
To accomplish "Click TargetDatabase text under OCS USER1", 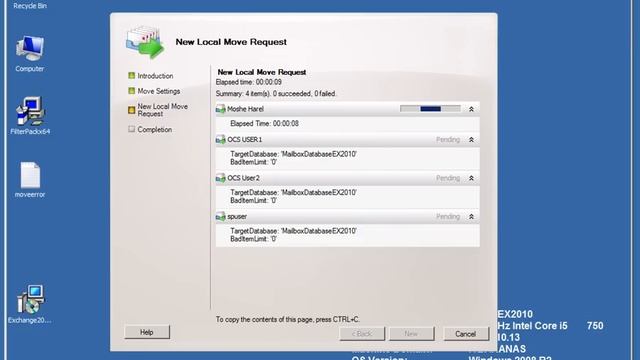I will (293, 154).
